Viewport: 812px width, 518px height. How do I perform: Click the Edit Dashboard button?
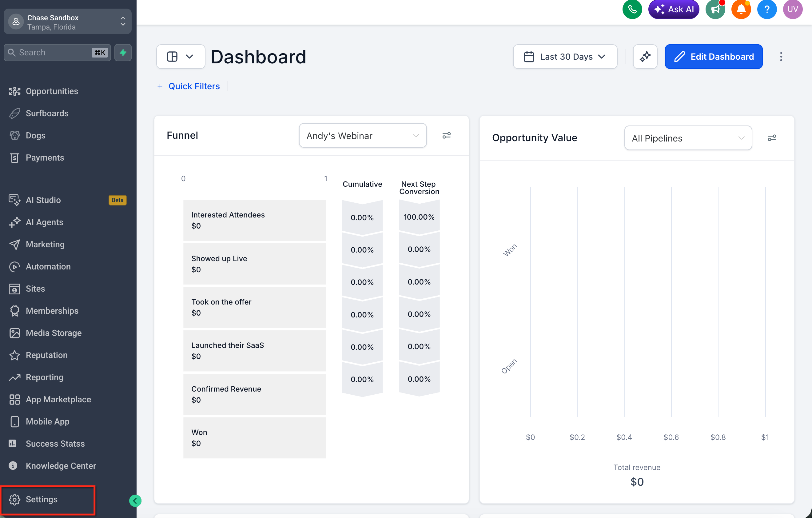click(714, 57)
